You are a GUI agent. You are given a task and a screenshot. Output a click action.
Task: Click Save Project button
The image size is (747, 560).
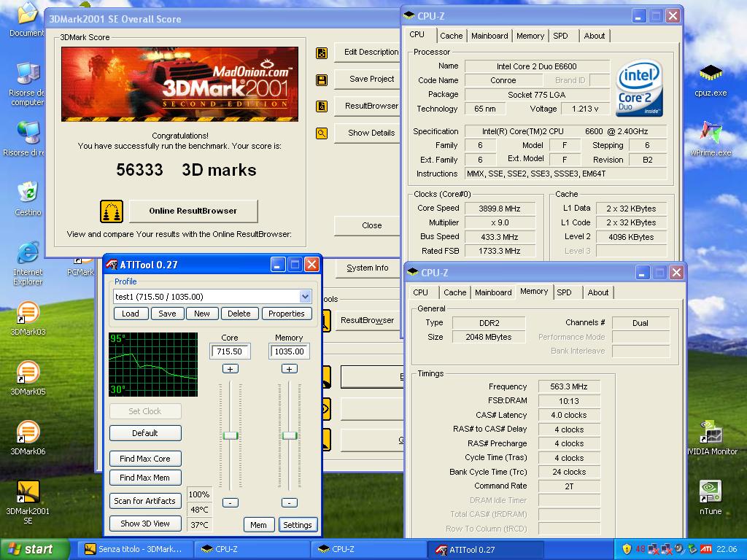coord(368,79)
